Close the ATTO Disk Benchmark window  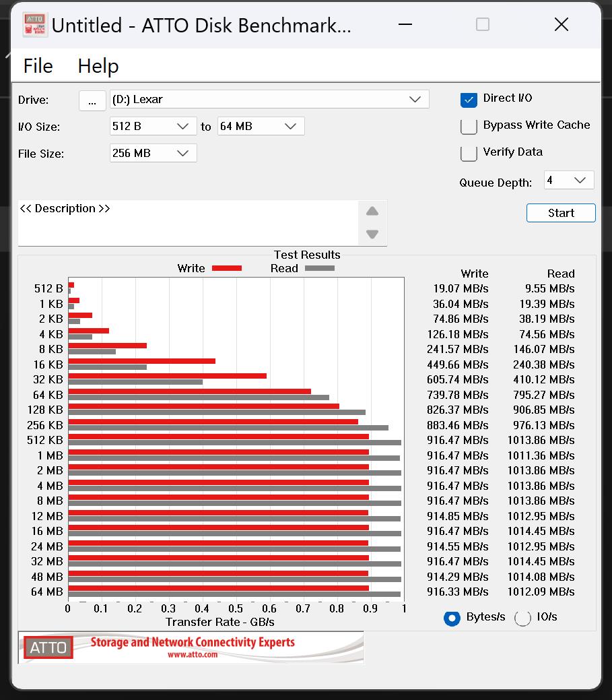[x=561, y=24]
